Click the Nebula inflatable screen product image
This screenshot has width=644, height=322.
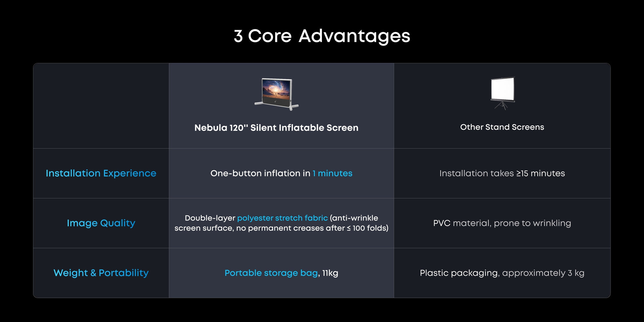click(x=277, y=94)
